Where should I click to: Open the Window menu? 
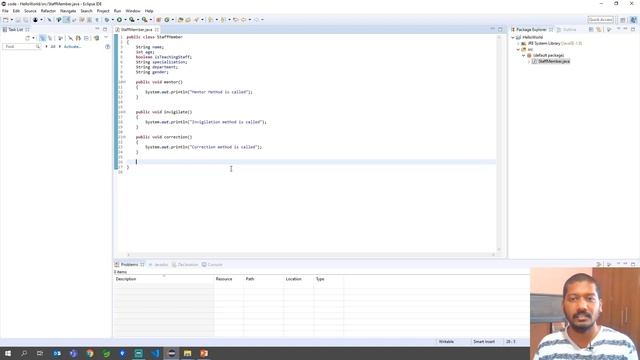click(133, 11)
